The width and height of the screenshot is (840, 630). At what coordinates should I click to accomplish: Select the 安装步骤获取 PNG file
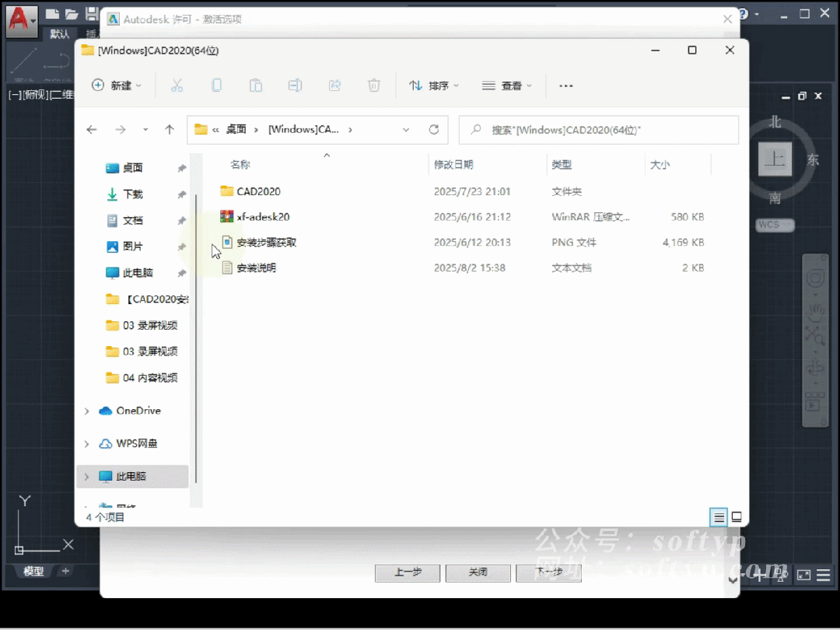tap(266, 243)
